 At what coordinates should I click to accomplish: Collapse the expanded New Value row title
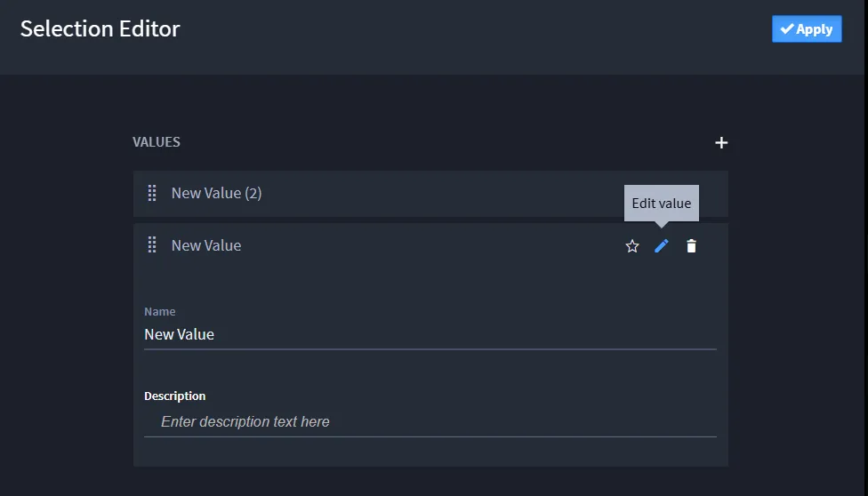206,246
